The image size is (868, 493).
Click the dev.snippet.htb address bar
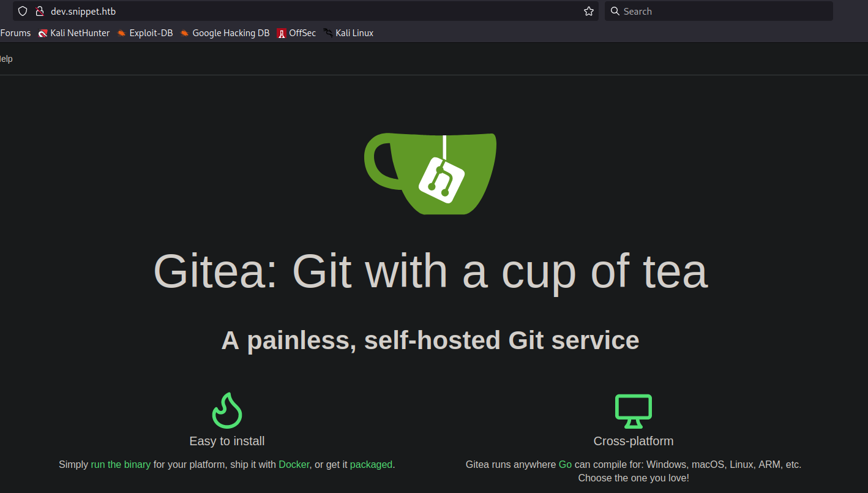tap(306, 11)
